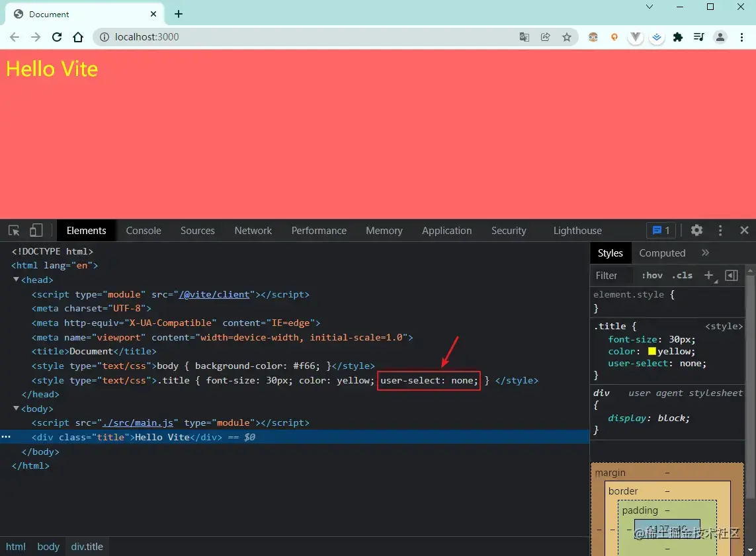Reload the localhost page
Screen dimensions: 756x556
click(x=57, y=37)
